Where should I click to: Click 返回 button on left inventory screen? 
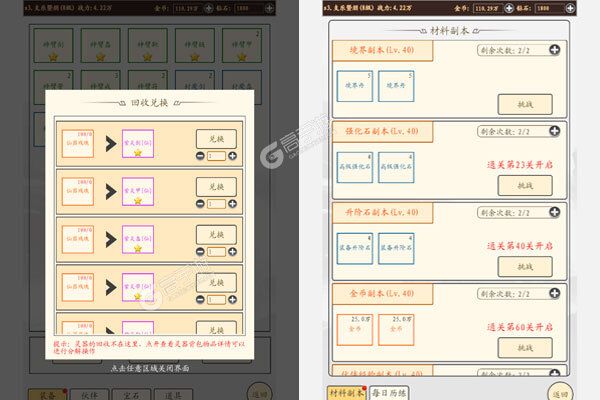point(260,392)
